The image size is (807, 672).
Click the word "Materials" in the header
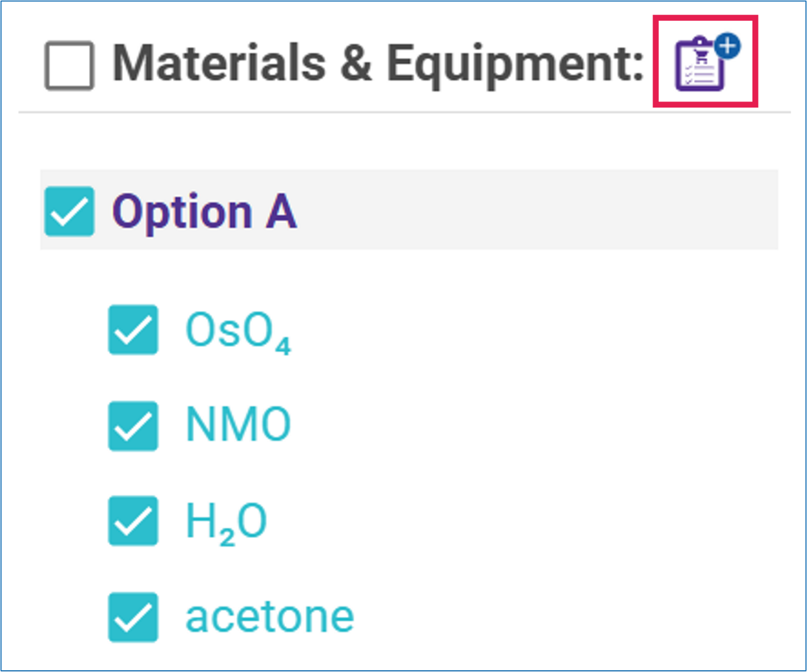pyautogui.click(x=219, y=64)
